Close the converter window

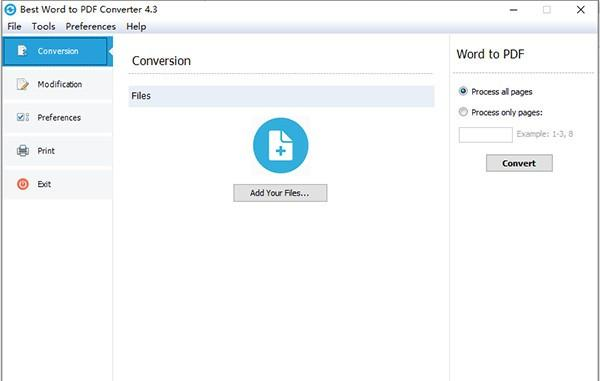pyautogui.click(x=580, y=10)
